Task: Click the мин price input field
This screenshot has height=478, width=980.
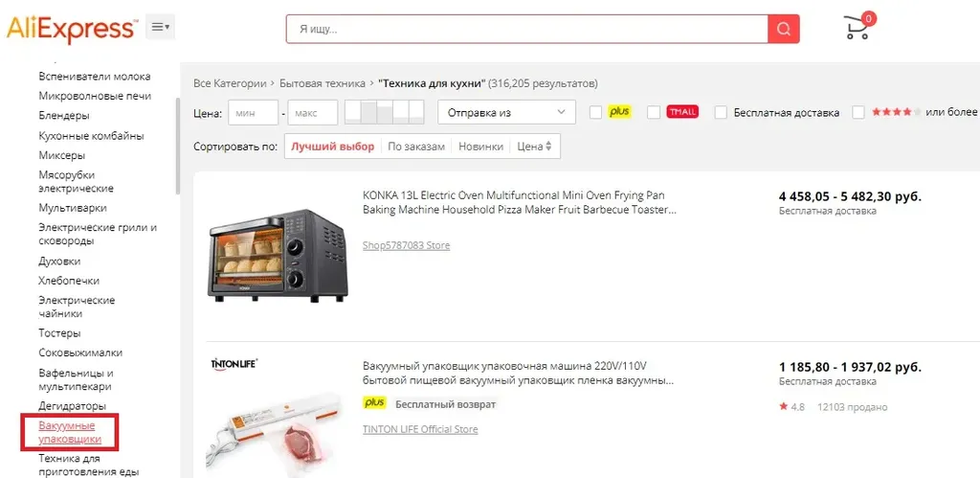Action: [253, 113]
